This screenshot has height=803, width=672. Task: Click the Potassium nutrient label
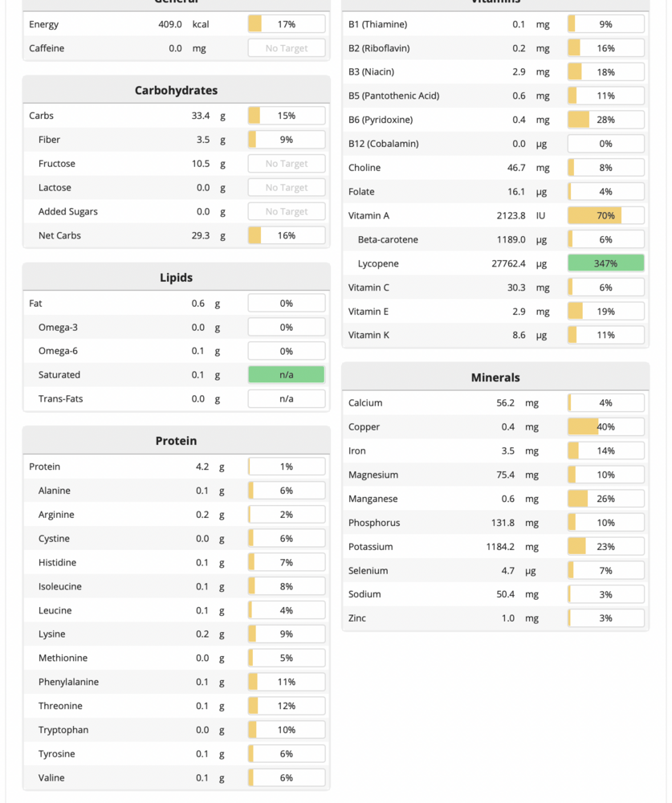click(x=370, y=547)
